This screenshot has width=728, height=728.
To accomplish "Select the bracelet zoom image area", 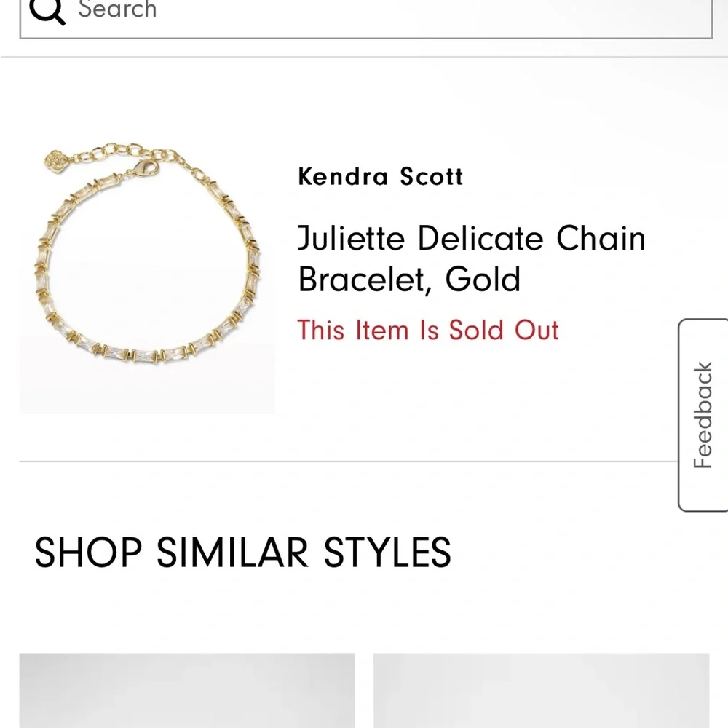I will coord(146,269).
